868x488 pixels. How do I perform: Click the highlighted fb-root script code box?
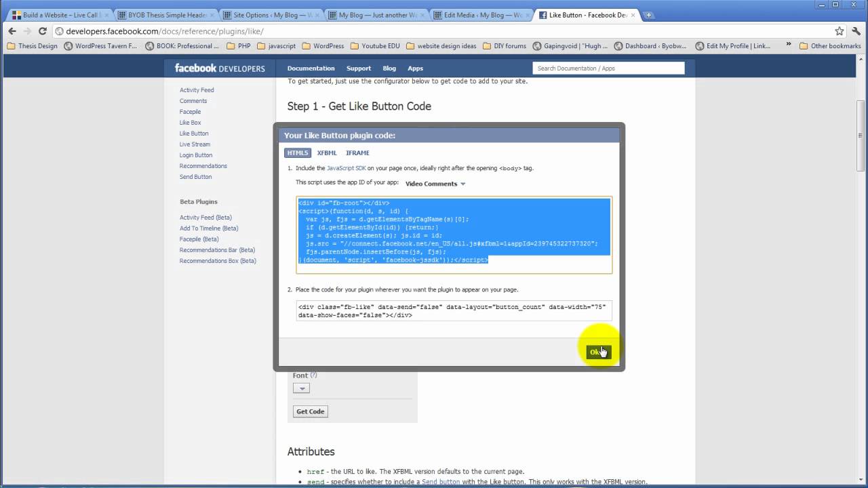(454, 235)
